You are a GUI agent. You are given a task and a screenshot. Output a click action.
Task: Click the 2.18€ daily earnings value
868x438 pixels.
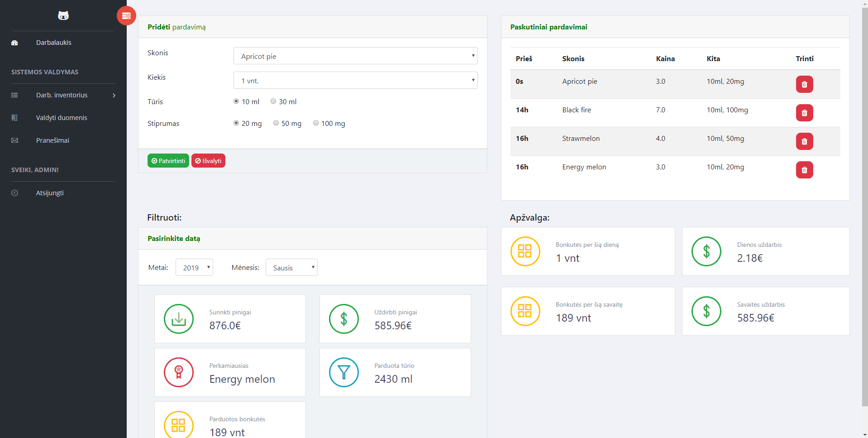click(750, 258)
